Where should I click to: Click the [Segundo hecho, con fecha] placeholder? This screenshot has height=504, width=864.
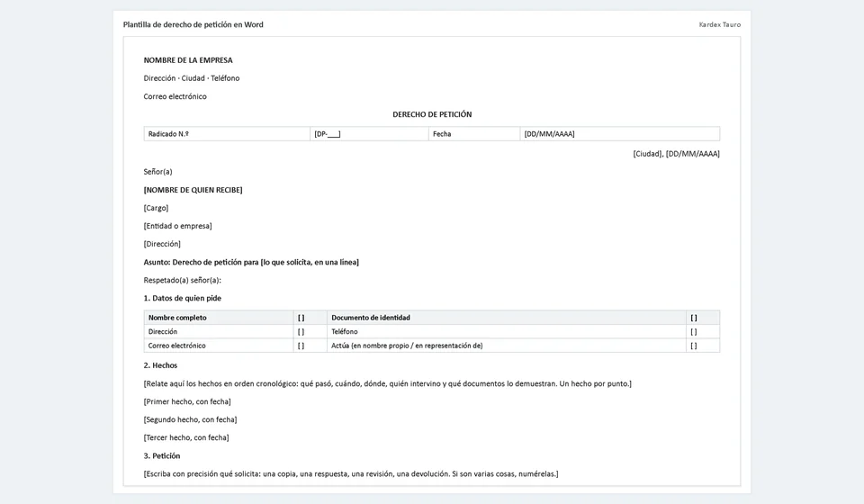point(190,419)
